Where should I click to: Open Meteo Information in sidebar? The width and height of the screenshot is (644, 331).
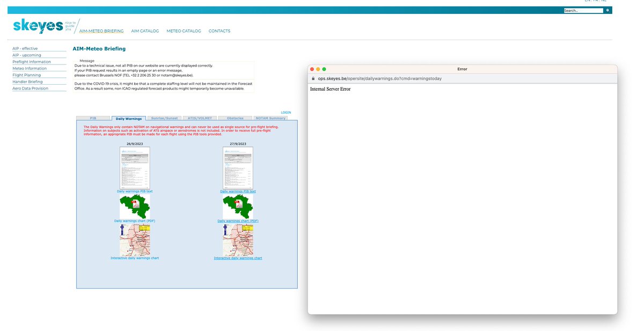pyautogui.click(x=30, y=69)
